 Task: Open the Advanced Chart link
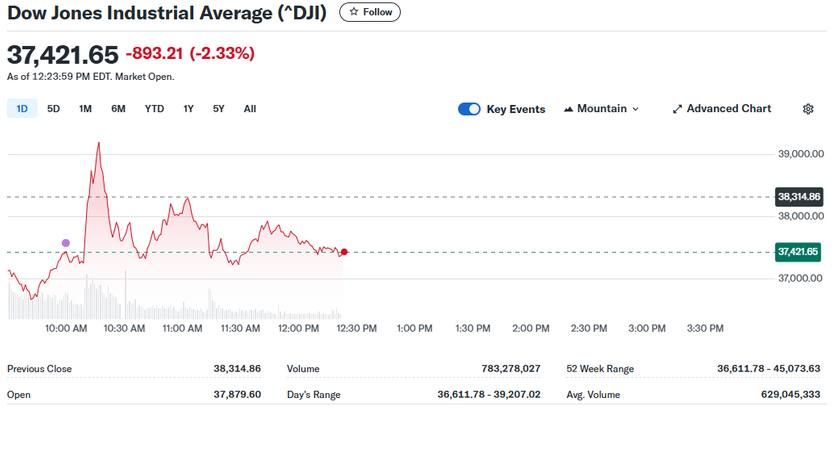(x=728, y=109)
